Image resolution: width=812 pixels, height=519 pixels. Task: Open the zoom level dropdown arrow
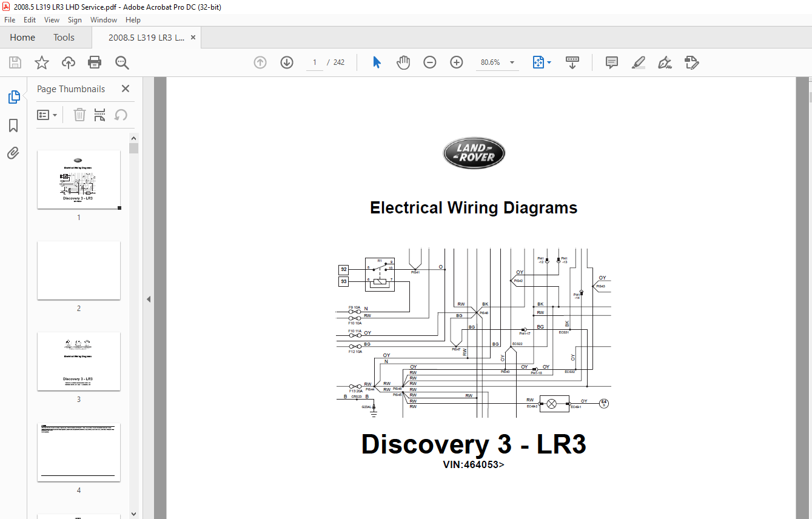512,62
